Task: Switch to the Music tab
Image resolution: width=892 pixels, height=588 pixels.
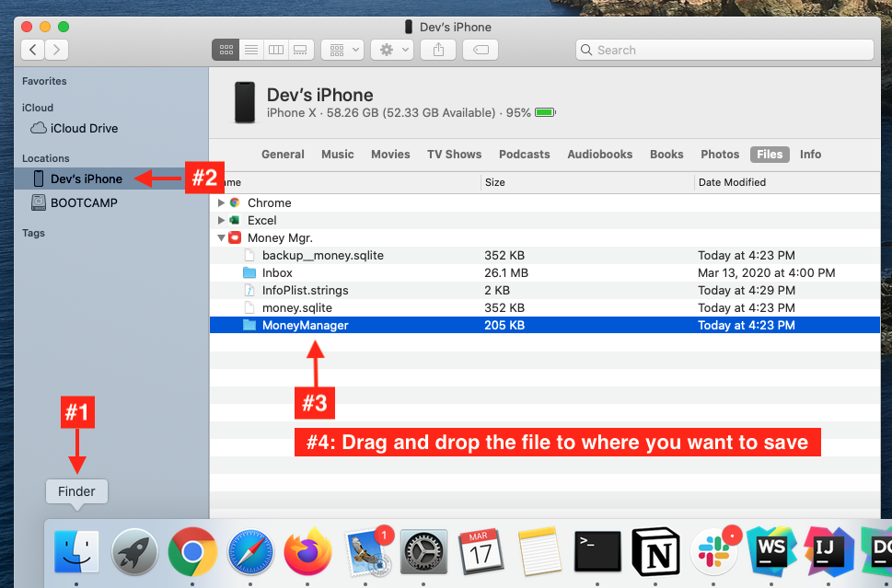Action: point(337,154)
